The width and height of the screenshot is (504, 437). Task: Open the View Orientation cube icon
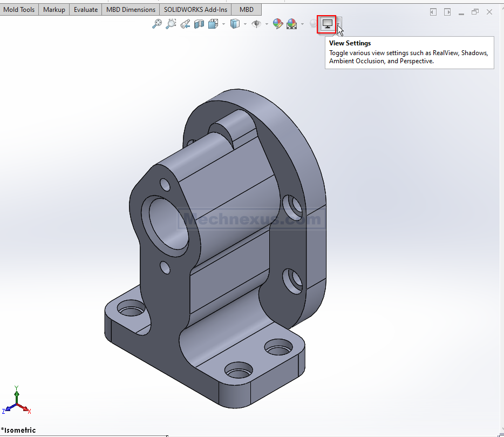coord(213,24)
